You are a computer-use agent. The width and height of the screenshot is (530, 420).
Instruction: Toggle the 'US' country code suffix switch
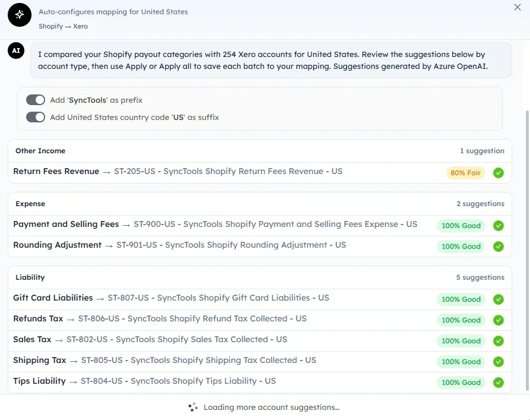point(36,117)
